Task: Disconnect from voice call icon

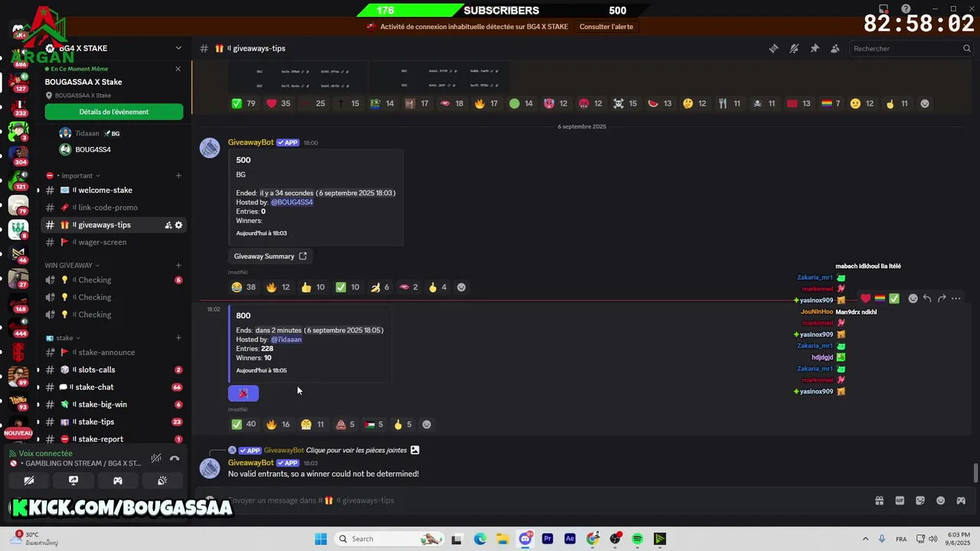Action: [175, 458]
